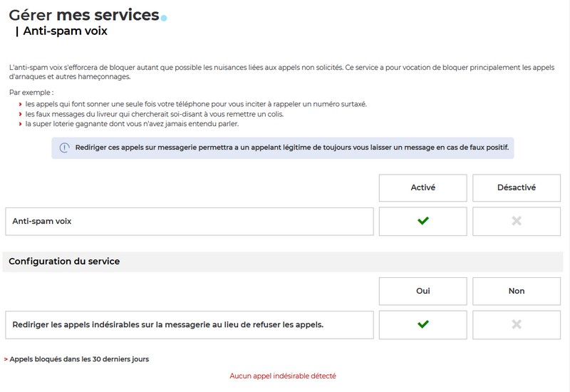The width and height of the screenshot is (570, 392).
Task: Click the 'Anti-spam voix' page subtitle
Action: (65, 31)
